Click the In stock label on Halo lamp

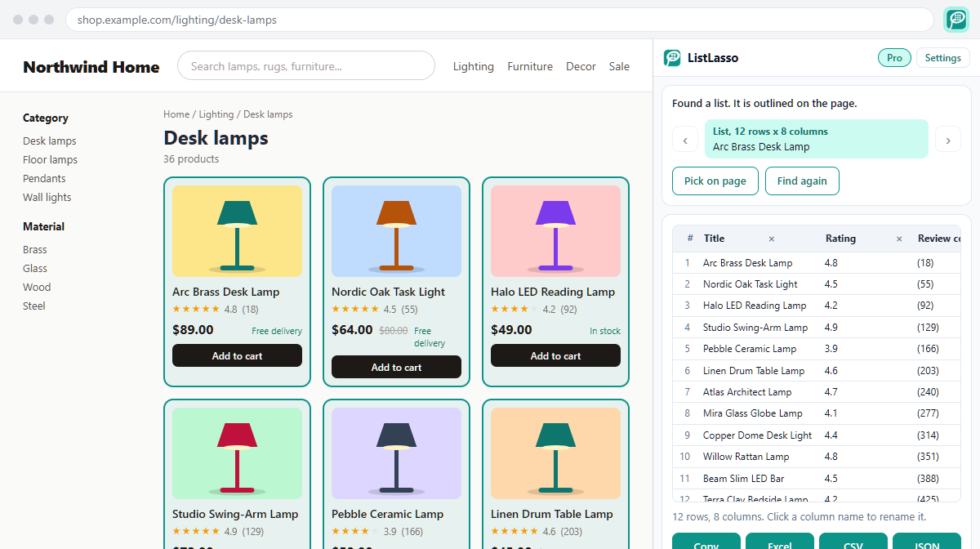click(605, 331)
